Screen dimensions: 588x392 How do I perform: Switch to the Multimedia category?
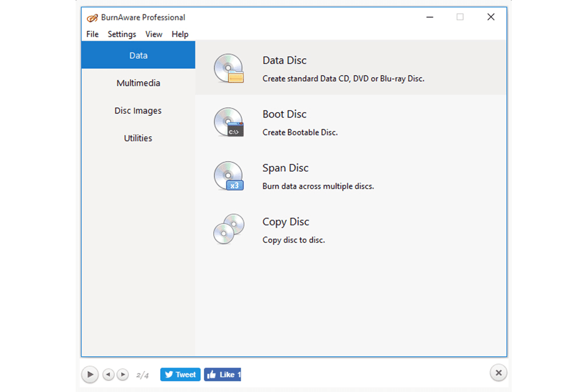coord(138,83)
